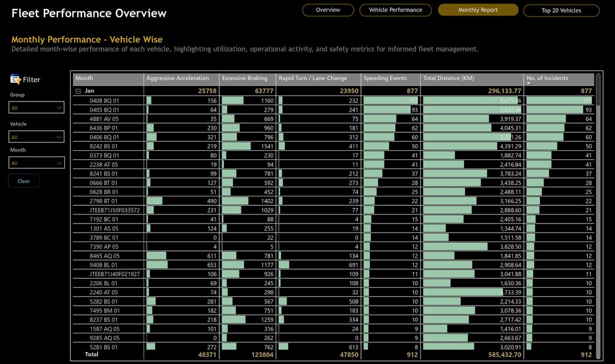Viewport: 615px width, 364px height.
Task: Click distance value 3,919.37
Action: [510, 119]
